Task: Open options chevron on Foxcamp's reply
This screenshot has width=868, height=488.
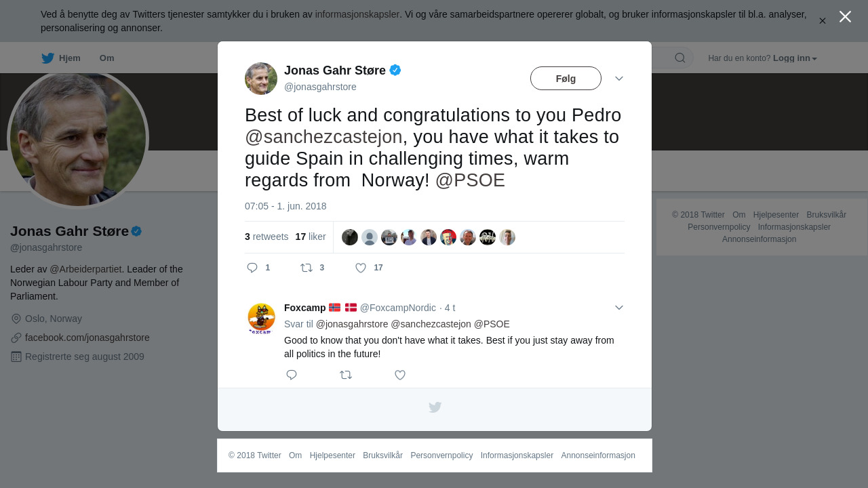Action: pos(619,308)
